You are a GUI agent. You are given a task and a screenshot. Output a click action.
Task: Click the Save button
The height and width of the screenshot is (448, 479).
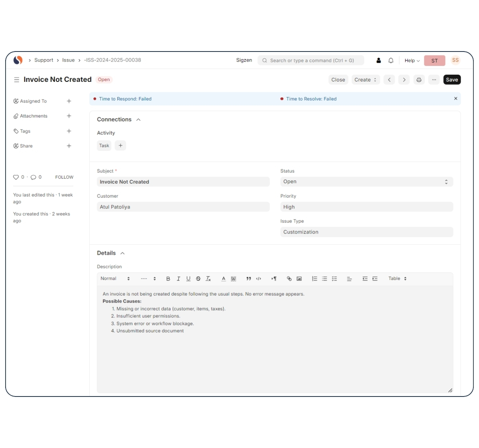[452, 80]
